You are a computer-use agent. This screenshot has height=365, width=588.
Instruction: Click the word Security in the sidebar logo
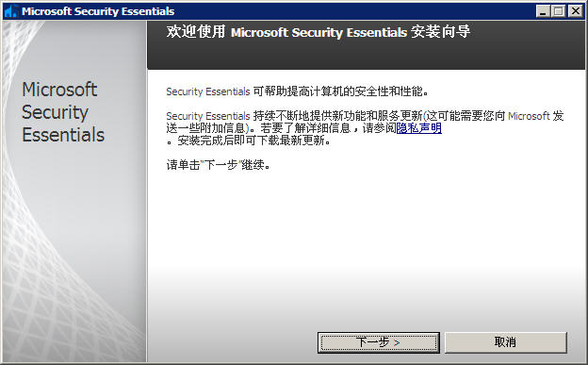pos(55,112)
